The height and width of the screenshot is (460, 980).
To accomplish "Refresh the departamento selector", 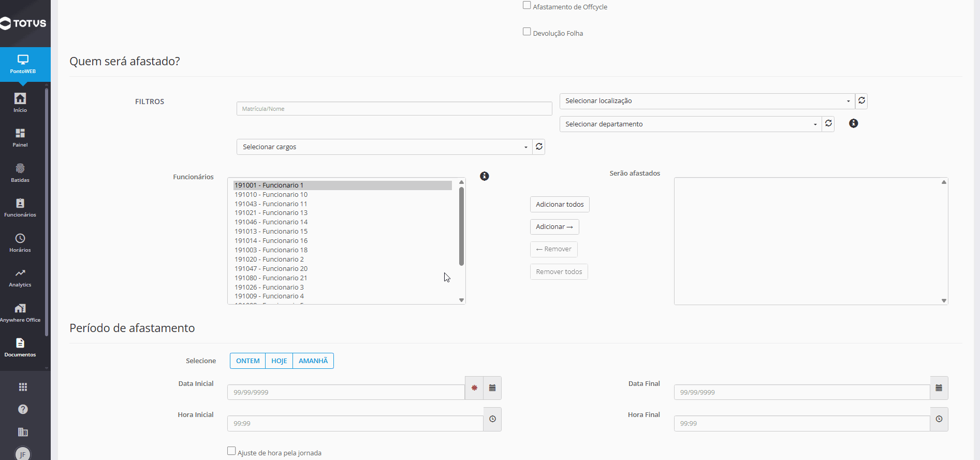I will pos(828,124).
